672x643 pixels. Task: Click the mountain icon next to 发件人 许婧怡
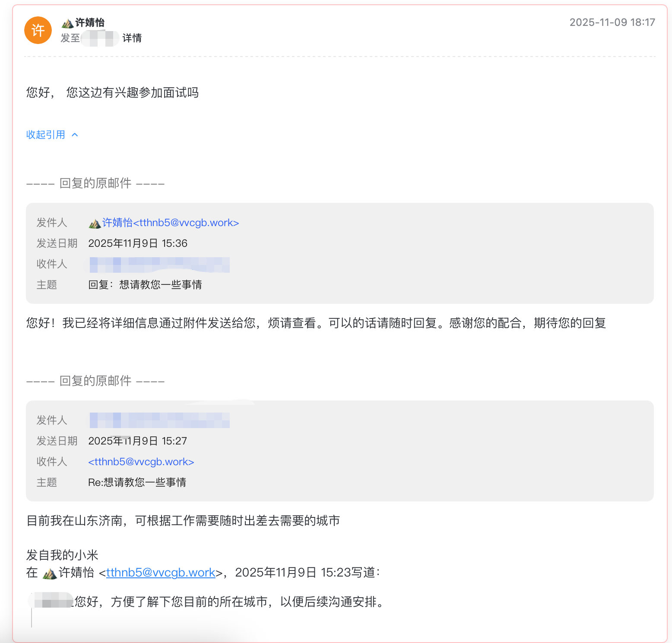pyautogui.click(x=94, y=222)
